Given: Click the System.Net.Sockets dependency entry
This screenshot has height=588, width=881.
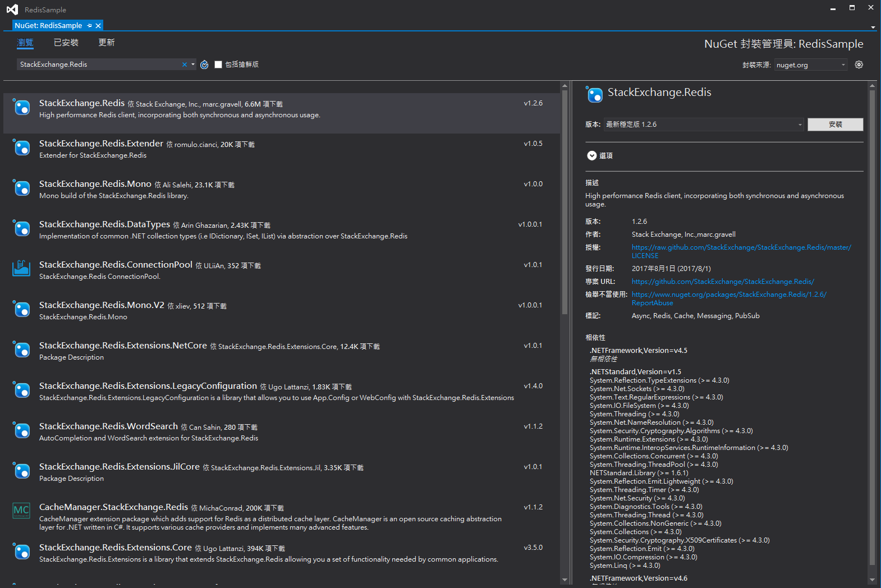Looking at the screenshot, I should click(x=637, y=389).
